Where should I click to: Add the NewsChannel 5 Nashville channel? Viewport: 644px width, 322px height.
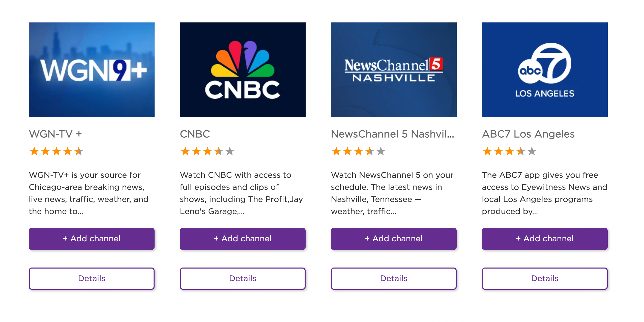tap(393, 239)
